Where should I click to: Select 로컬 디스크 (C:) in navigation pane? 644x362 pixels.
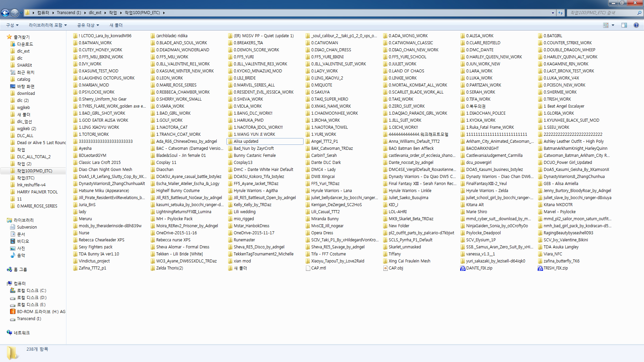[32, 291]
